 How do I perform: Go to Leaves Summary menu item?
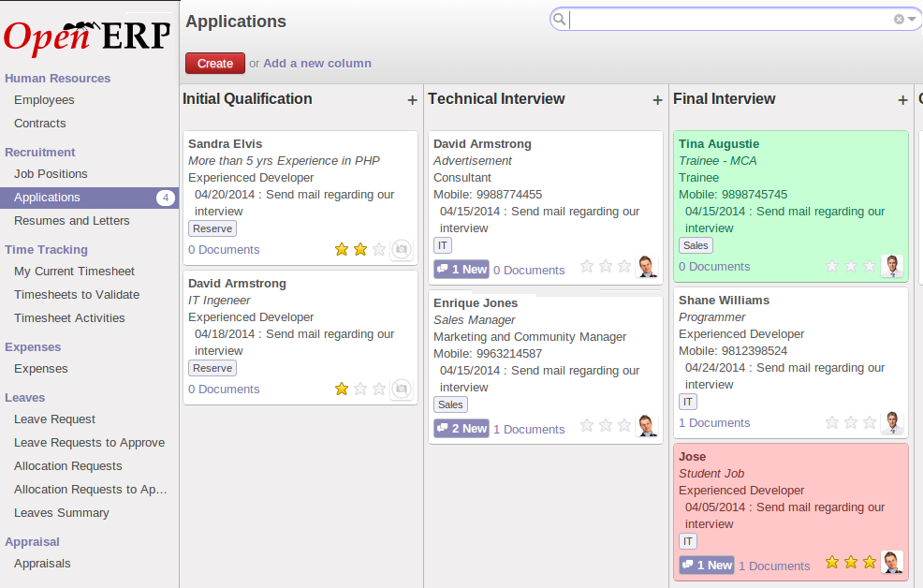(61, 513)
